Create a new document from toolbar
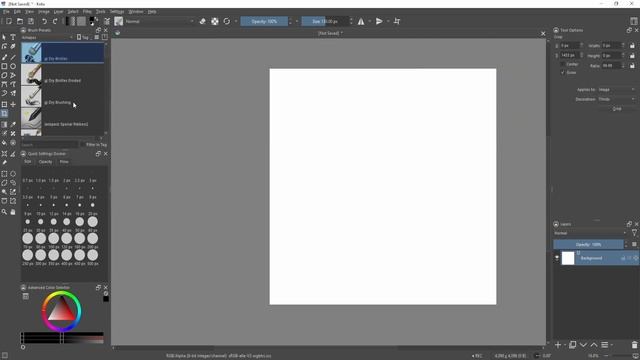This screenshot has height=360, width=640. click(9, 21)
